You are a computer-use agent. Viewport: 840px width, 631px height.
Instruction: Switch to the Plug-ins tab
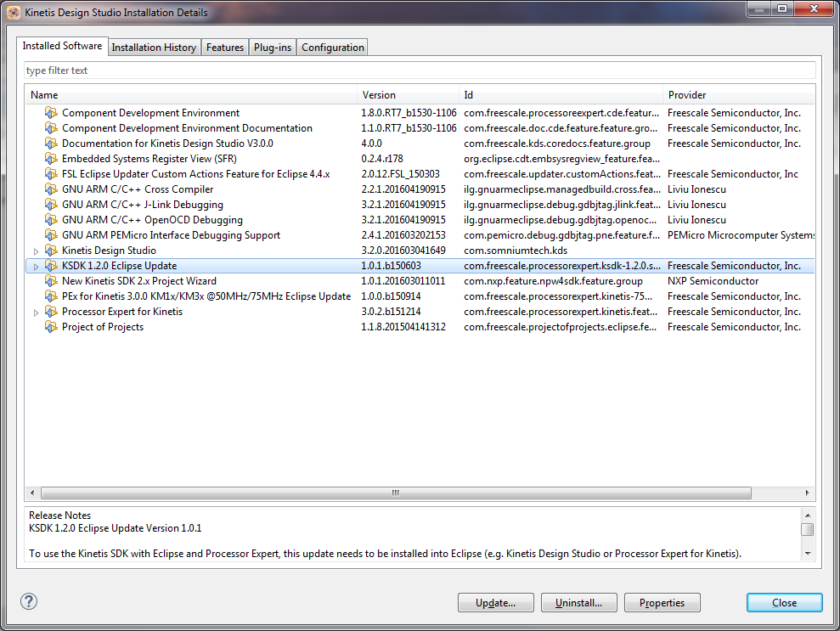click(x=272, y=48)
